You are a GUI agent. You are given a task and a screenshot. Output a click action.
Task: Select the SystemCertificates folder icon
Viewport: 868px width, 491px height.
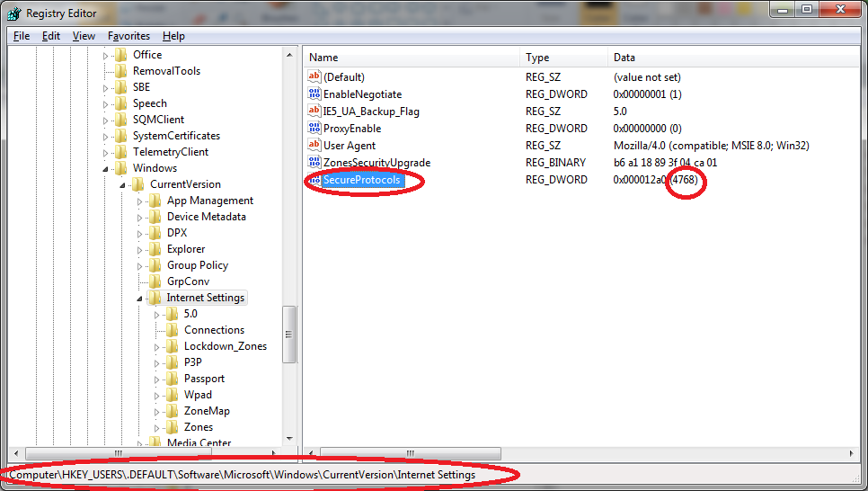click(120, 136)
